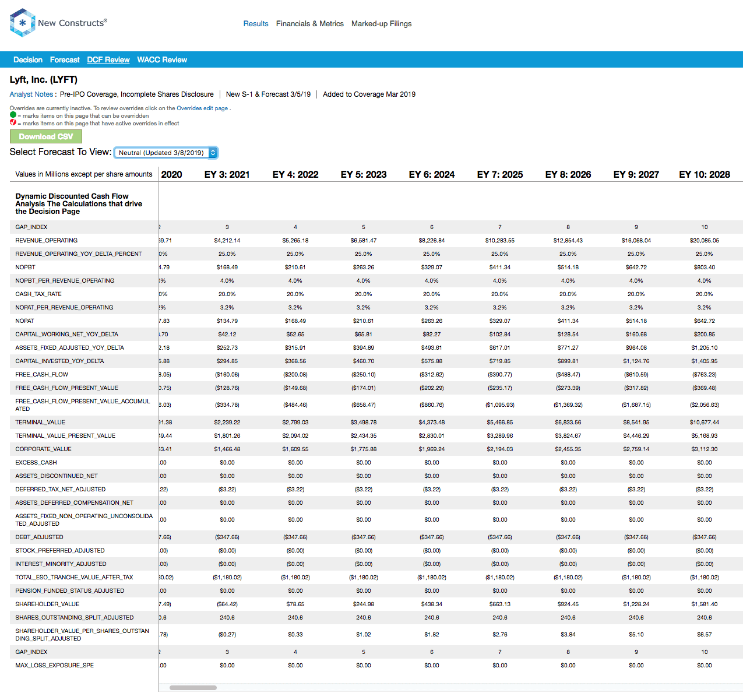Select the NOPAT row label
743x700 pixels.
click(25, 321)
